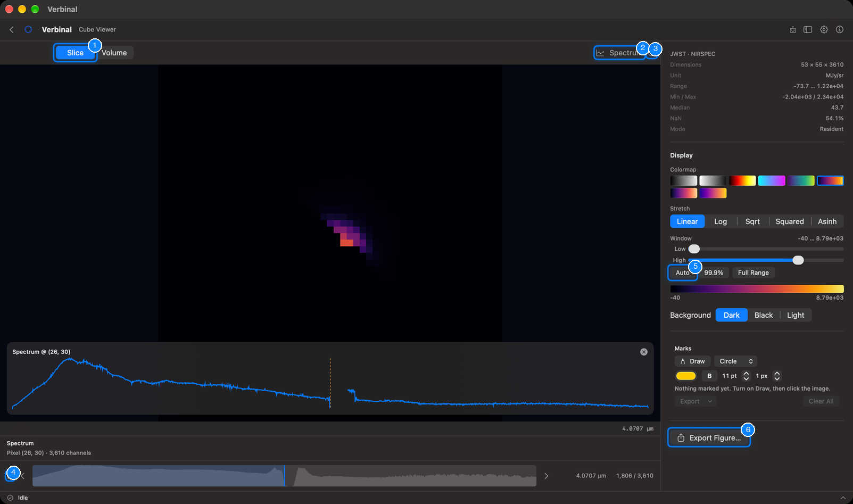853x504 pixels.
Task: Set stretch to Asinh
Action: pyautogui.click(x=827, y=221)
